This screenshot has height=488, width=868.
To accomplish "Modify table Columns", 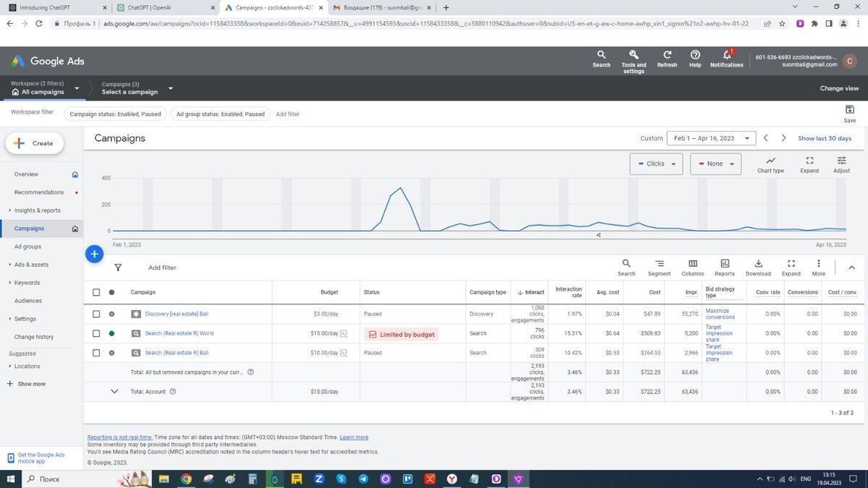I will 692,267.
